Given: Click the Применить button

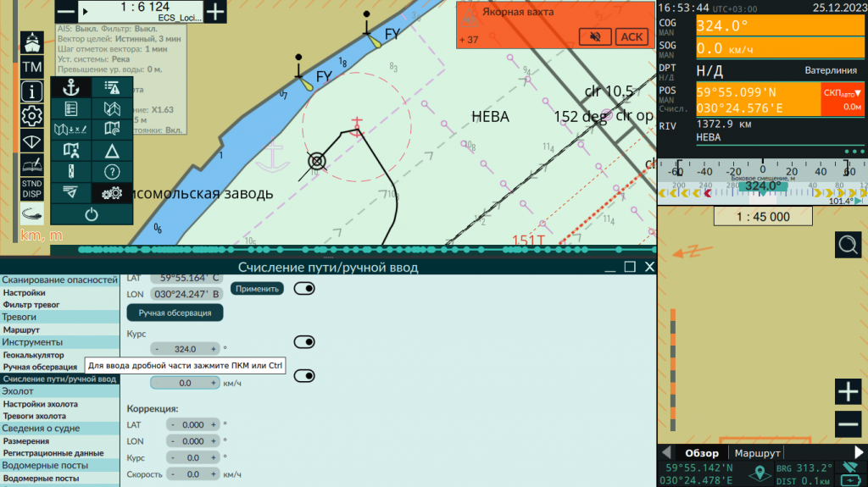Looking at the screenshot, I should point(257,289).
